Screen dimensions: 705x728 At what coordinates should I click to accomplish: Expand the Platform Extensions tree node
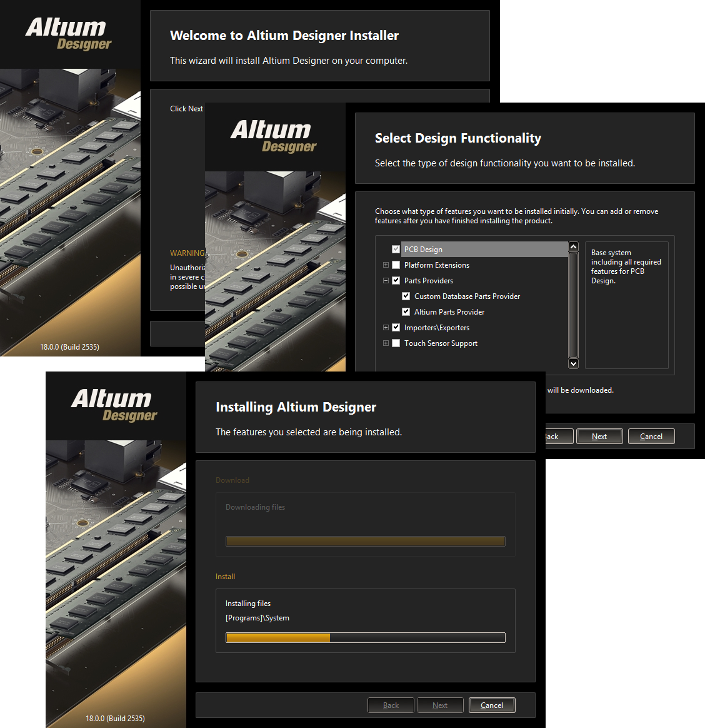[386, 265]
